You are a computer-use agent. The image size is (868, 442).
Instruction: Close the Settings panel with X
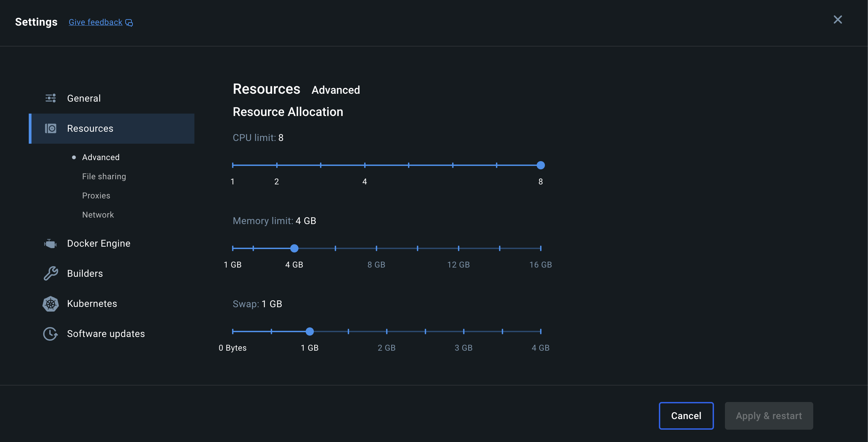[838, 19]
